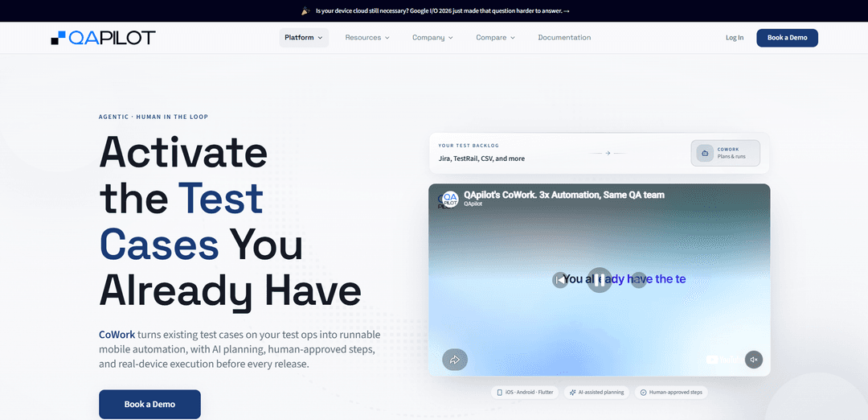Click the arrow between backlog and CoWork
The height and width of the screenshot is (420, 868).
pos(608,153)
